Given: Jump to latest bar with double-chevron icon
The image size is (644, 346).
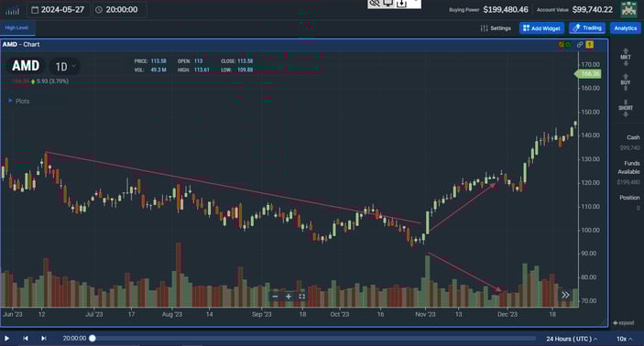Looking at the screenshot, I should pyautogui.click(x=565, y=295).
